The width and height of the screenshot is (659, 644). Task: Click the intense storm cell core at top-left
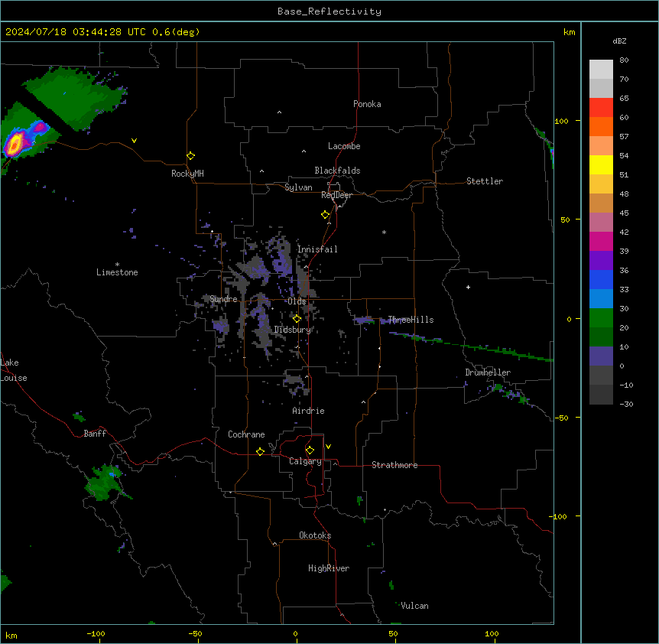click(15, 143)
